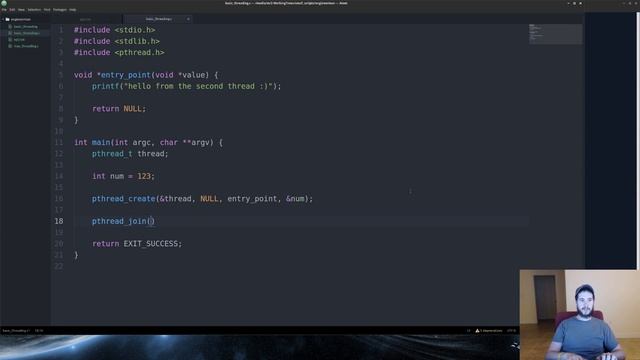The image size is (640, 360).
Task: Select the active basic_threading.c tab
Action: tap(158, 19)
